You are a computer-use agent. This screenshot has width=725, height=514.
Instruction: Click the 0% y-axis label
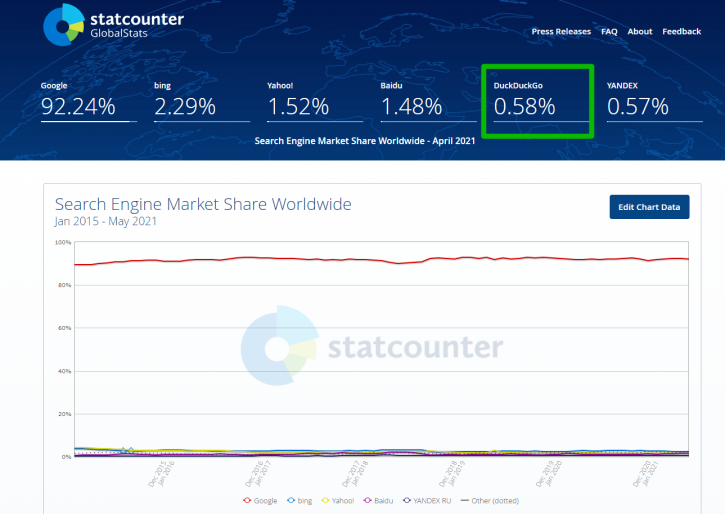pos(66,457)
